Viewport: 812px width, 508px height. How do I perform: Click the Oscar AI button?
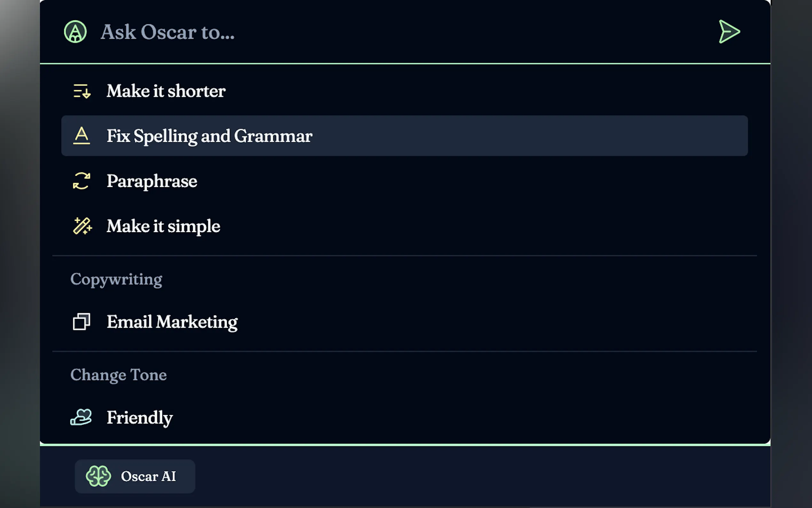tap(135, 476)
